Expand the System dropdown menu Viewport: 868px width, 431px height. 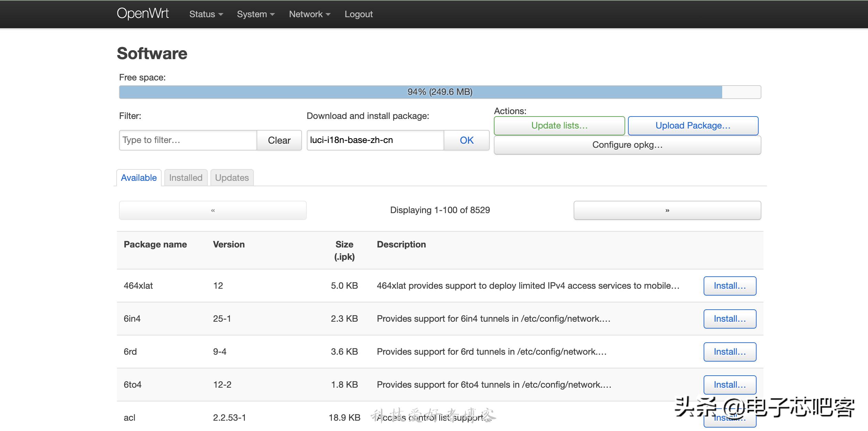click(256, 14)
